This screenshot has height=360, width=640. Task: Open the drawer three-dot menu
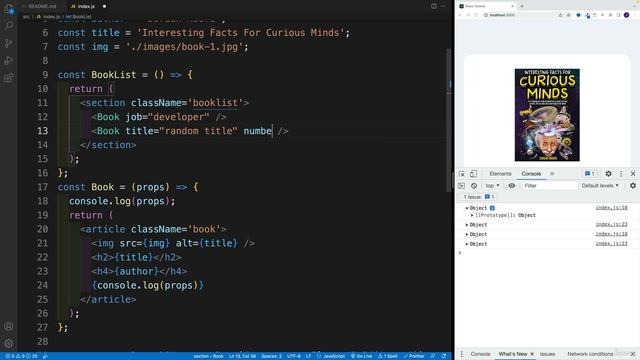pyautogui.click(x=462, y=354)
